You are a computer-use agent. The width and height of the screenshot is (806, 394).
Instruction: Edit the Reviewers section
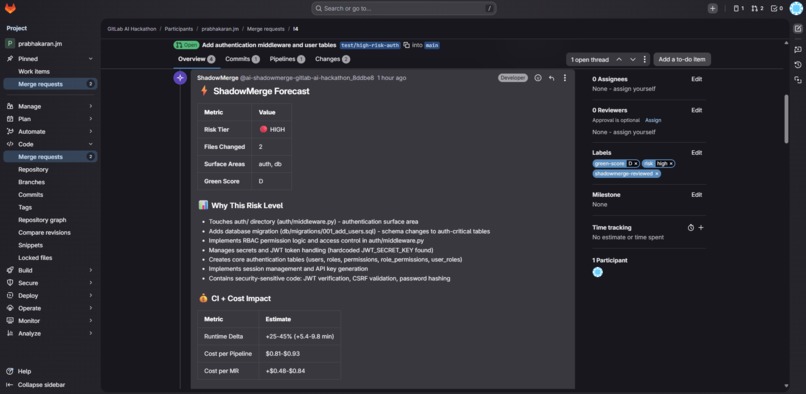click(x=697, y=110)
